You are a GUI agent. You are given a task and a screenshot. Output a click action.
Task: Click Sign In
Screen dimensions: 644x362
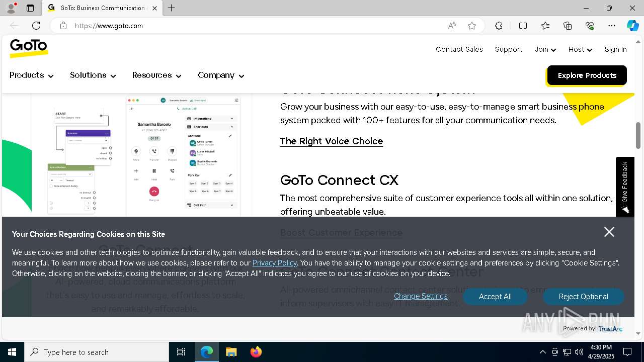[x=616, y=49]
